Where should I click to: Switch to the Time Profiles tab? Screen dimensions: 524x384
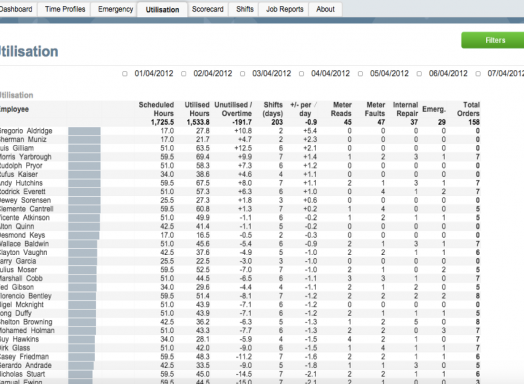pos(65,9)
